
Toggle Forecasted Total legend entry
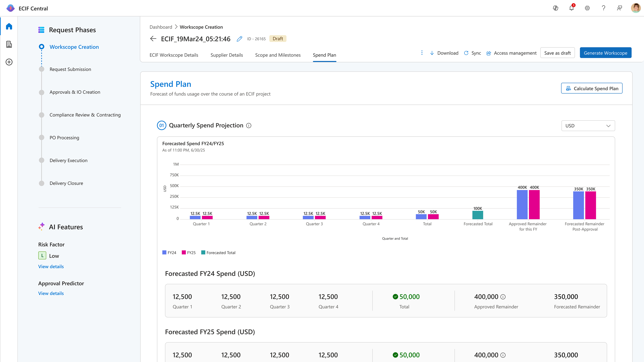point(218,253)
